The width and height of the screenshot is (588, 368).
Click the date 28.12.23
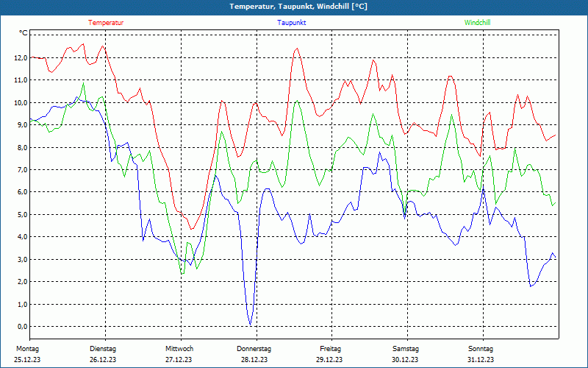[x=254, y=360]
